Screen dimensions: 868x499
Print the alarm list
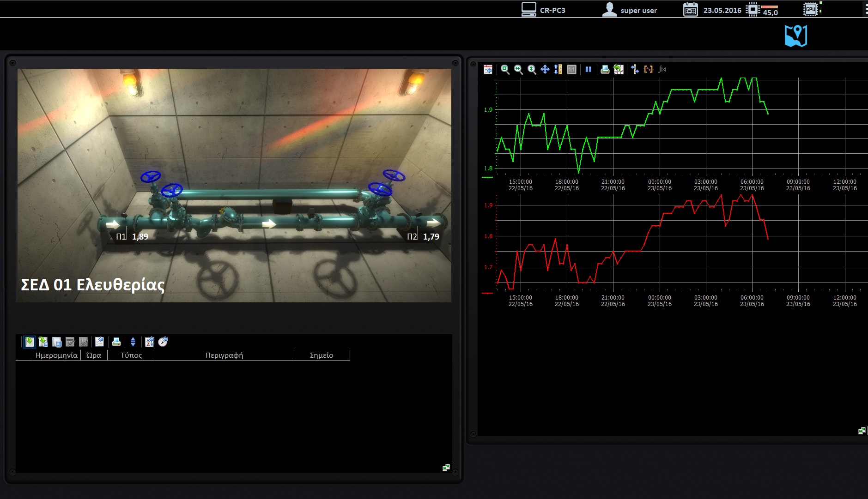pos(116,342)
